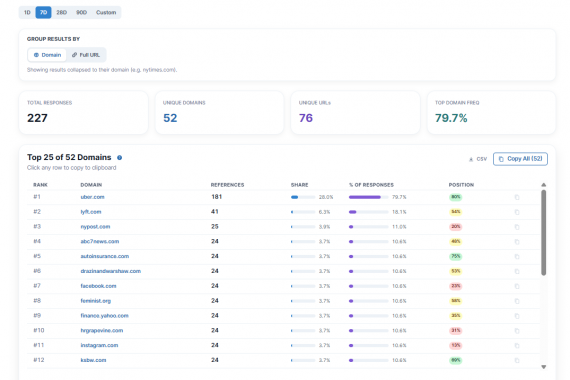Viewport: 570px width, 380px height.
Task: Click the Unique Domains card showing 52
Action: [220, 113]
